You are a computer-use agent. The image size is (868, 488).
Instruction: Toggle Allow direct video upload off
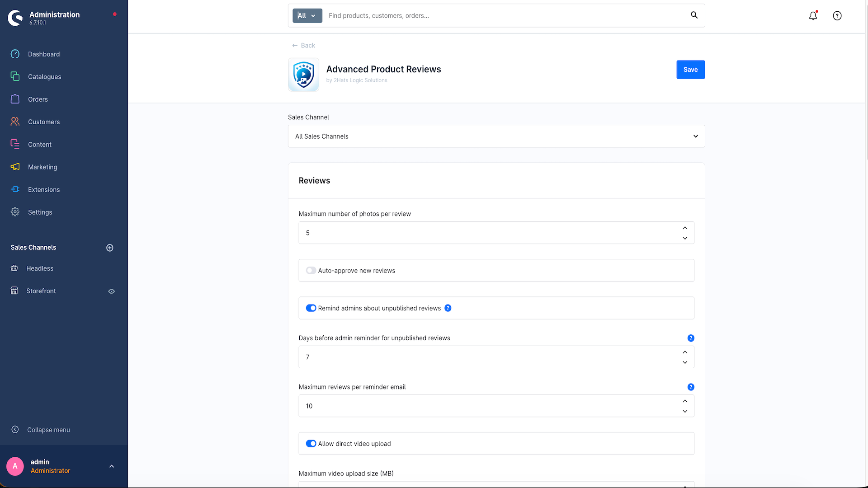(x=311, y=444)
